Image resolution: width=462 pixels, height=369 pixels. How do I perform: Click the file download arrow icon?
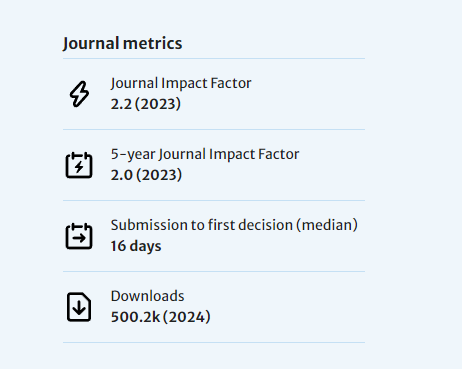coord(79,307)
